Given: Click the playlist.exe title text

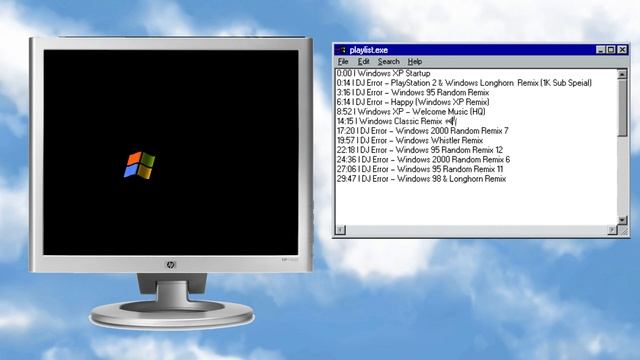Looking at the screenshot, I should pos(369,50).
